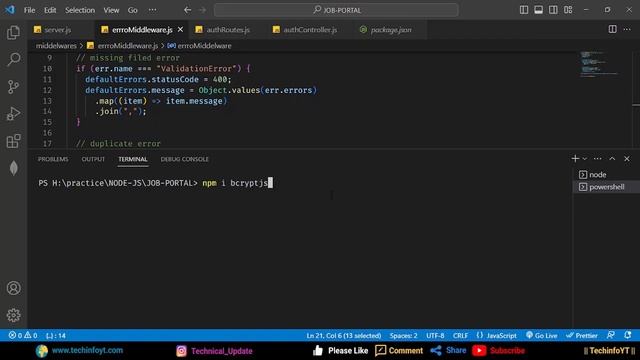This screenshot has height=360, width=640.
Task: Go forward with the right arrow
Action: click(202, 10)
